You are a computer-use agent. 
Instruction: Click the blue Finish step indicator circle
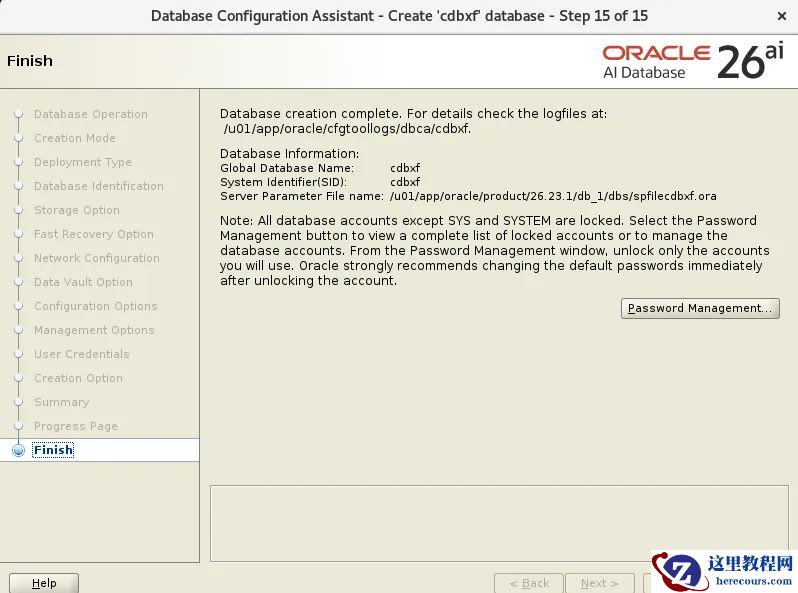click(18, 450)
